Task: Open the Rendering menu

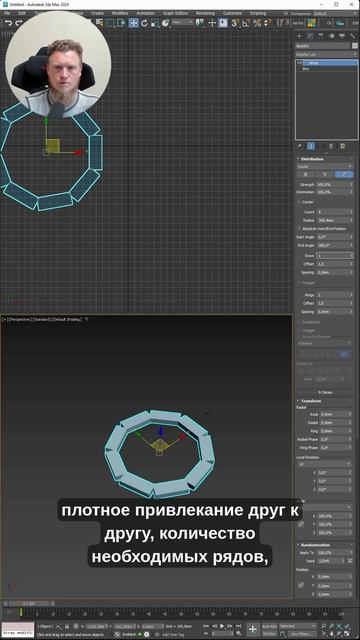Action: 205,13
